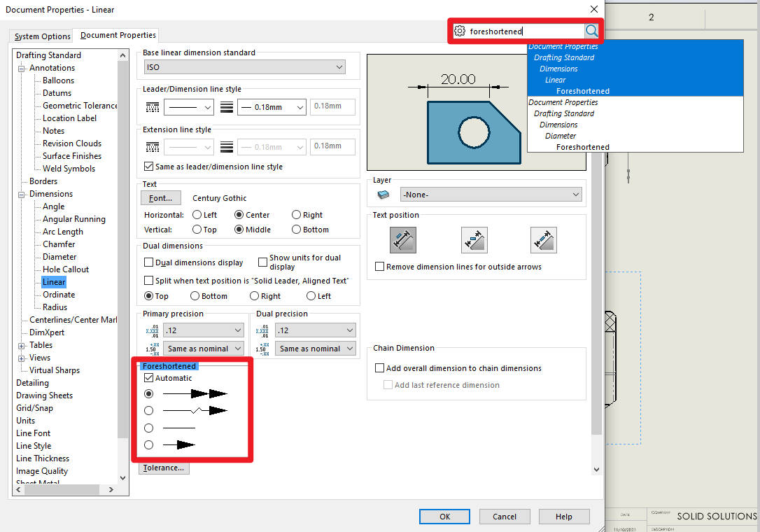
Task: Select single-arrow foreshortened style
Action: click(148, 444)
